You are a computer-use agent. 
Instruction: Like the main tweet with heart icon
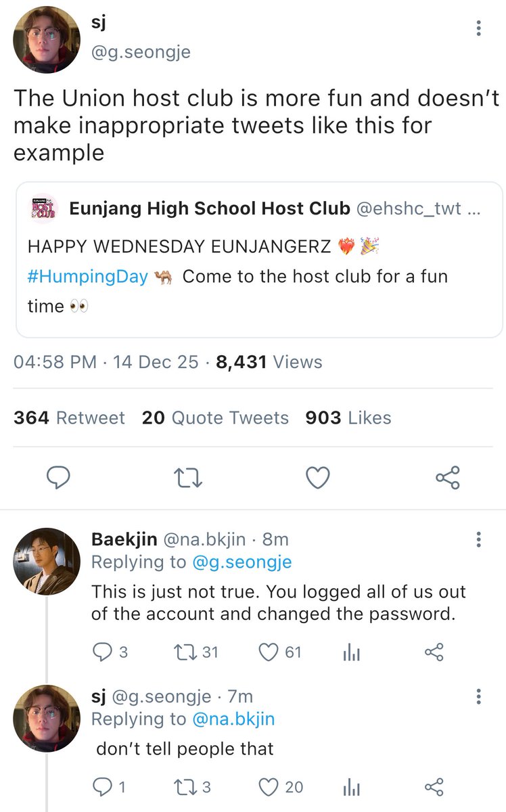(317, 478)
